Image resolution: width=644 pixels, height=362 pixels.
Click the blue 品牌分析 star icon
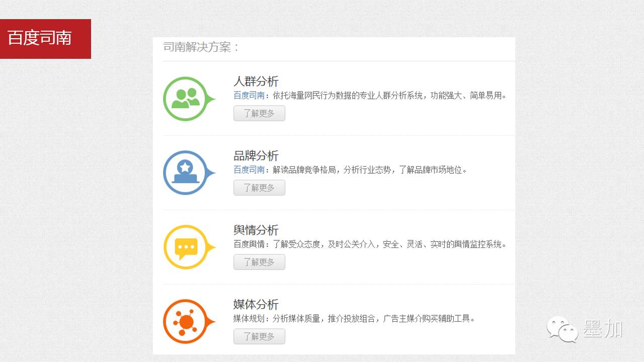point(189,173)
